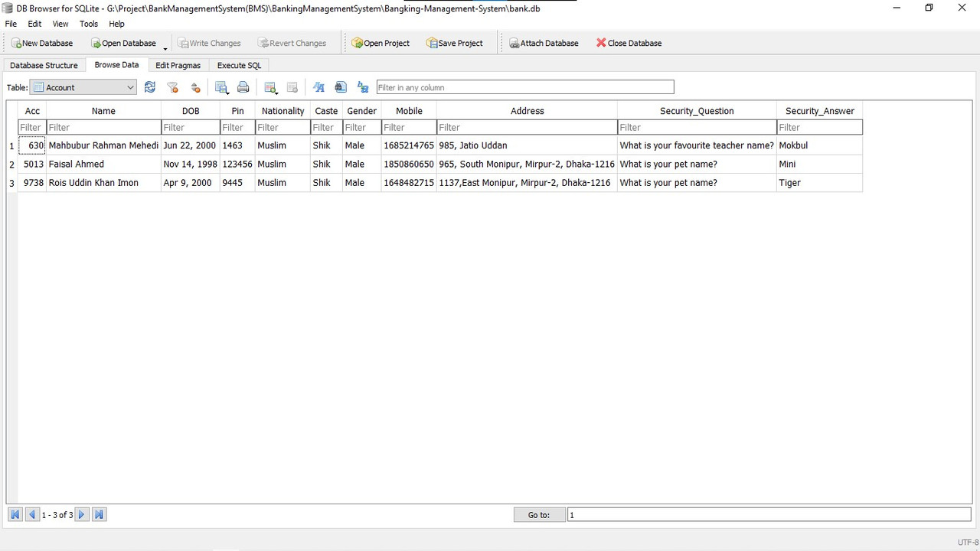Click the Attach Database button
The width and height of the screenshot is (980, 551).
pos(544,44)
